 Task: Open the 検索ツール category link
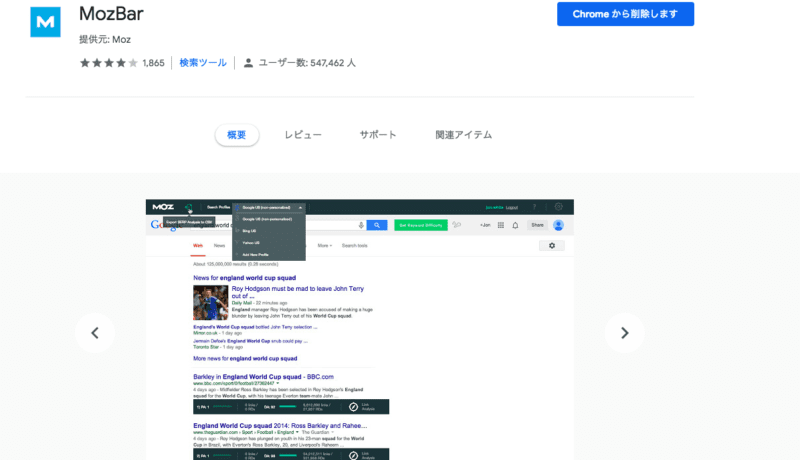click(203, 63)
